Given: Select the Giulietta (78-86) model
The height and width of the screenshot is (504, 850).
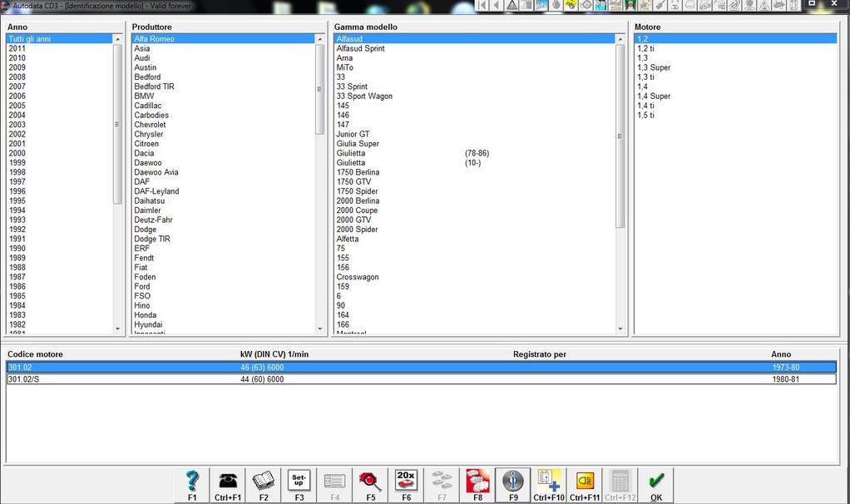Looking at the screenshot, I should point(475,153).
